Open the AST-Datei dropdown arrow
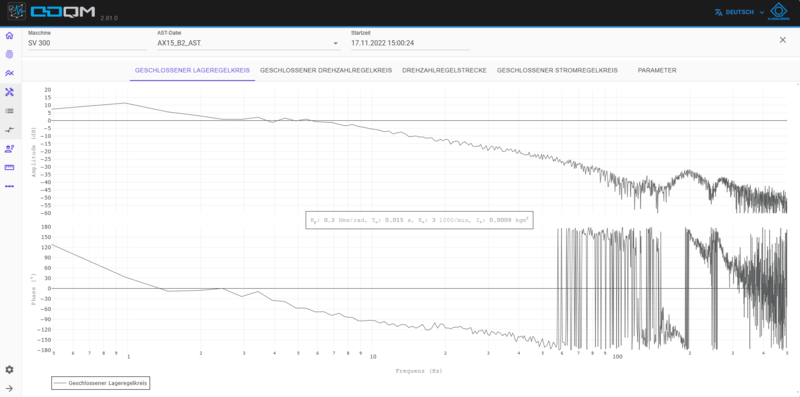Screen dimensions: 800x397 pyautogui.click(x=336, y=43)
